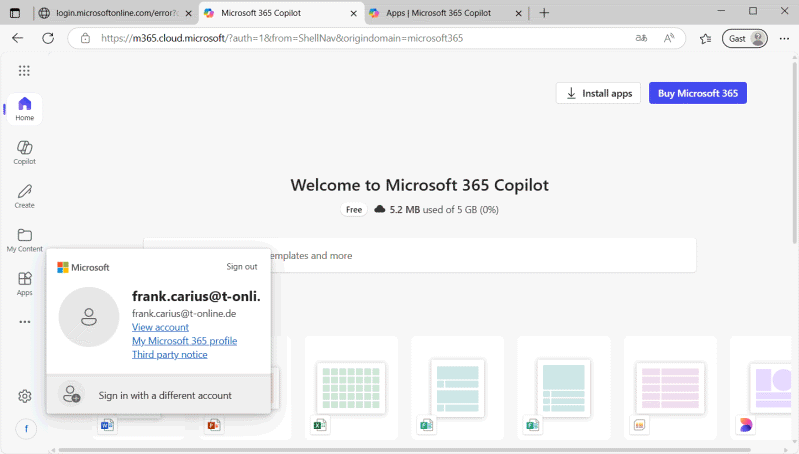Open Copilot from the sidebar
Image resolution: width=799 pixels, height=454 pixels.
pos(24,152)
